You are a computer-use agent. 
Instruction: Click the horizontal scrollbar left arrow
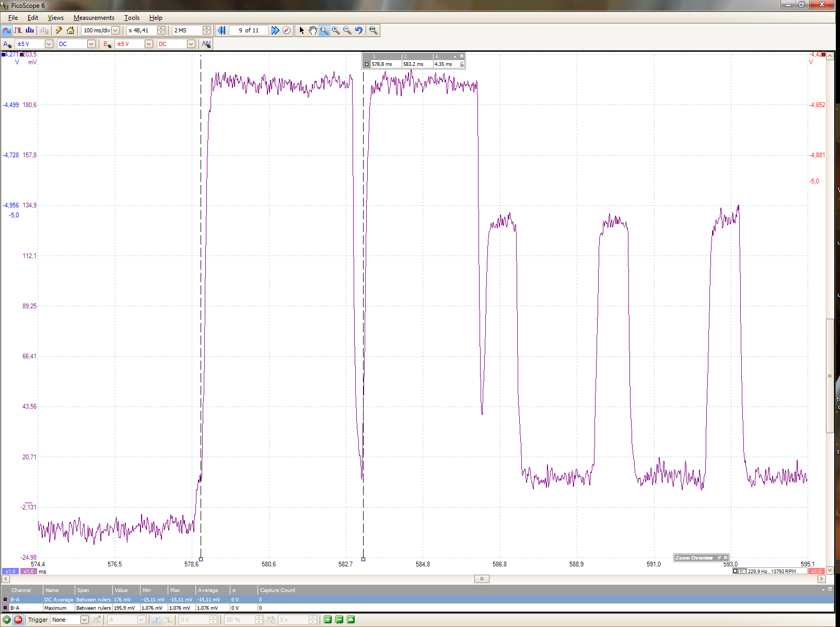pyautogui.click(x=6, y=578)
